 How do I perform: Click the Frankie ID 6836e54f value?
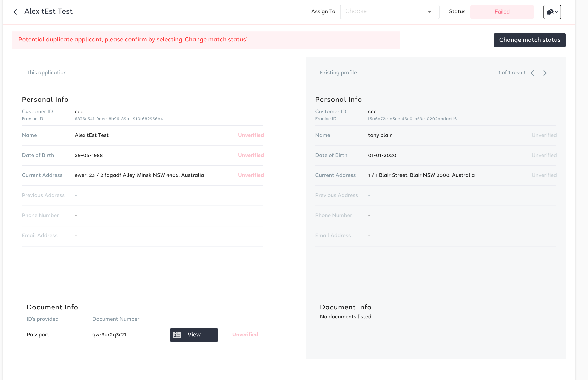119,119
